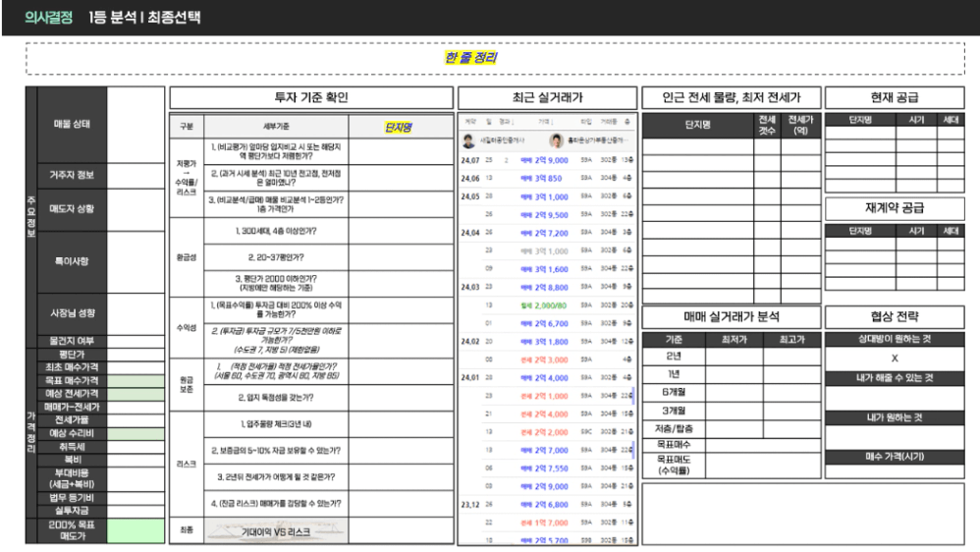Click the cell under 내가 해줄 수 있는 것
The image size is (980, 552).
(x=895, y=398)
